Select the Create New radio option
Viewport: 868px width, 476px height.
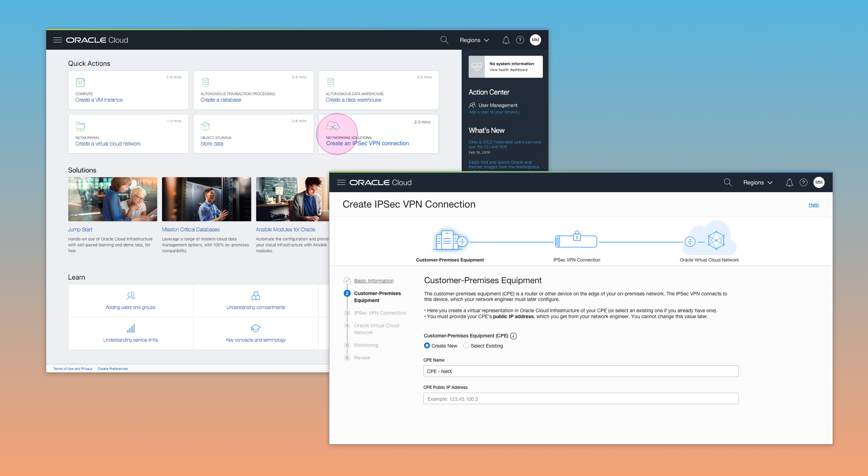click(427, 345)
